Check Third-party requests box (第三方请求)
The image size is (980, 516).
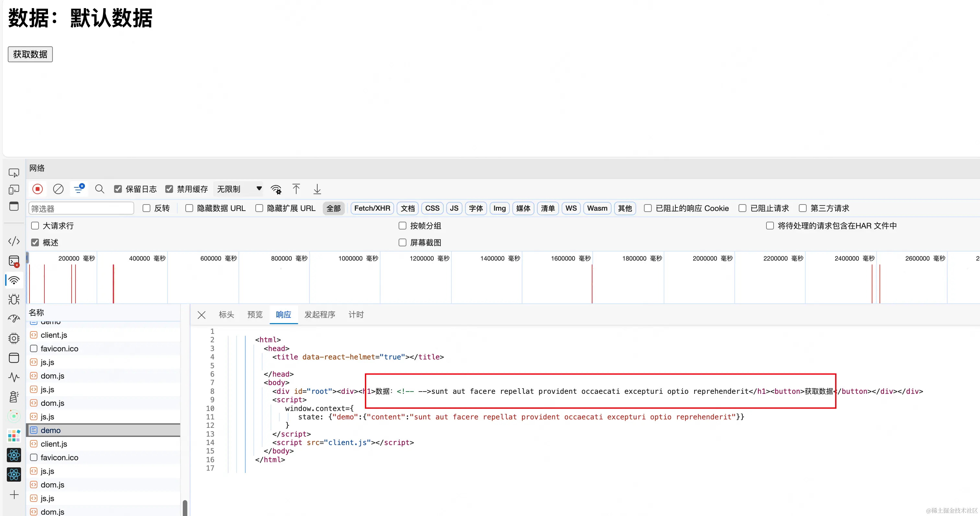click(x=803, y=208)
